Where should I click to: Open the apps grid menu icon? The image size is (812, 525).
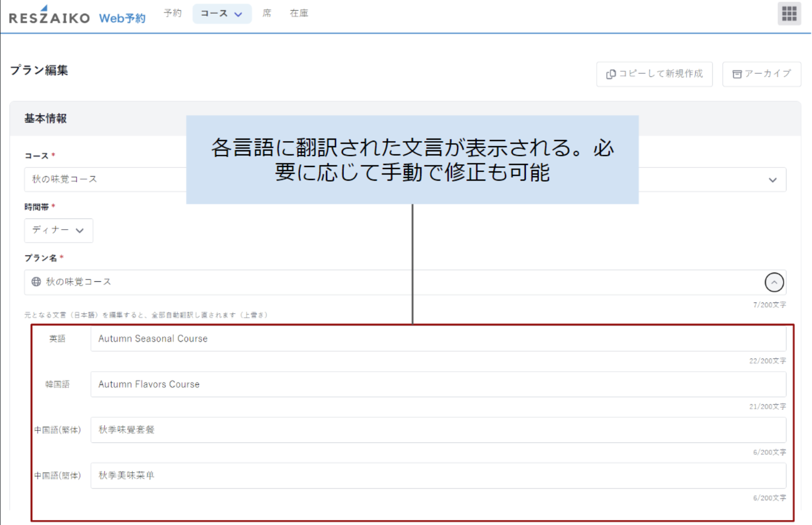(x=789, y=14)
